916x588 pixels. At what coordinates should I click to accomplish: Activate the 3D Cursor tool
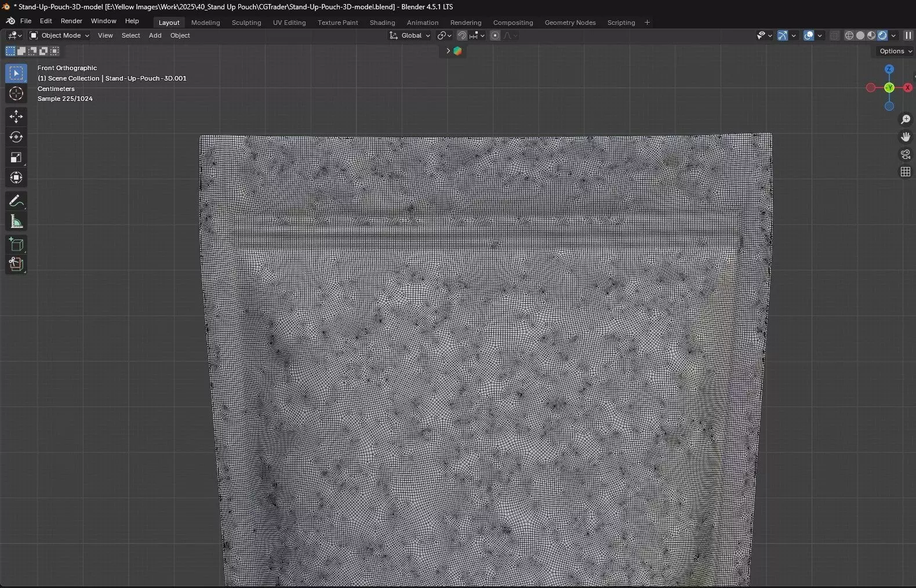click(16, 93)
